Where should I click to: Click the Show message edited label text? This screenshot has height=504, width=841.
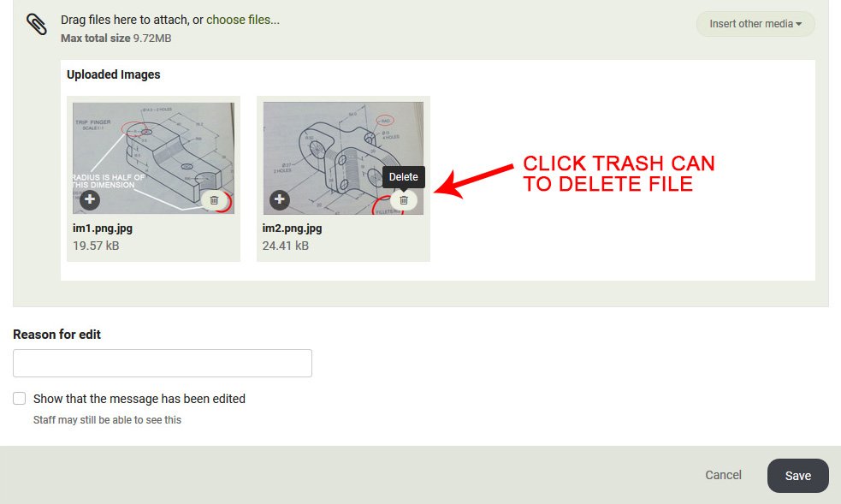139,399
